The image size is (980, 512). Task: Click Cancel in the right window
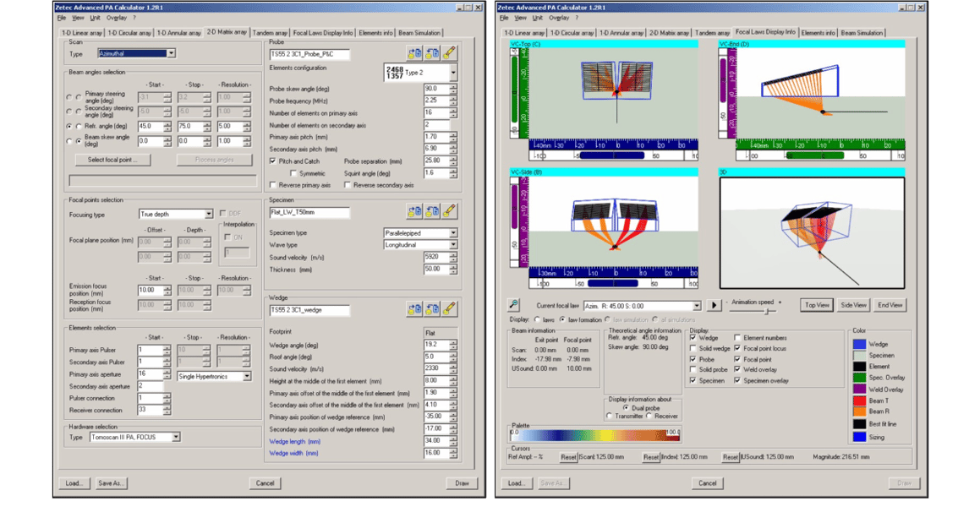708,483
